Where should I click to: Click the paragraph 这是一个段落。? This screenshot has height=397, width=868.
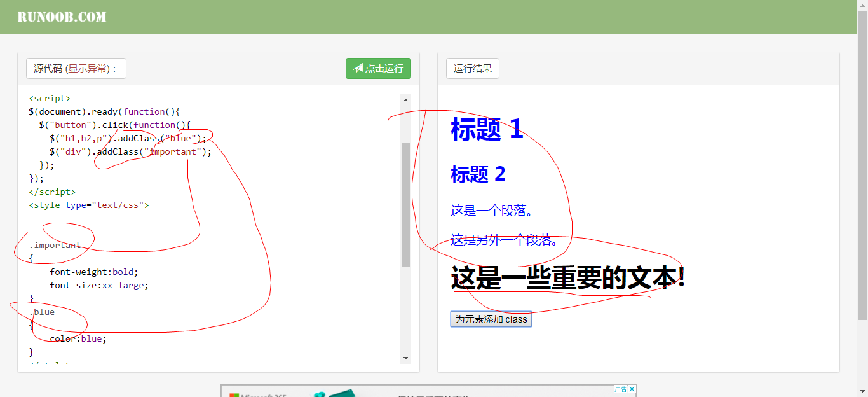point(492,211)
